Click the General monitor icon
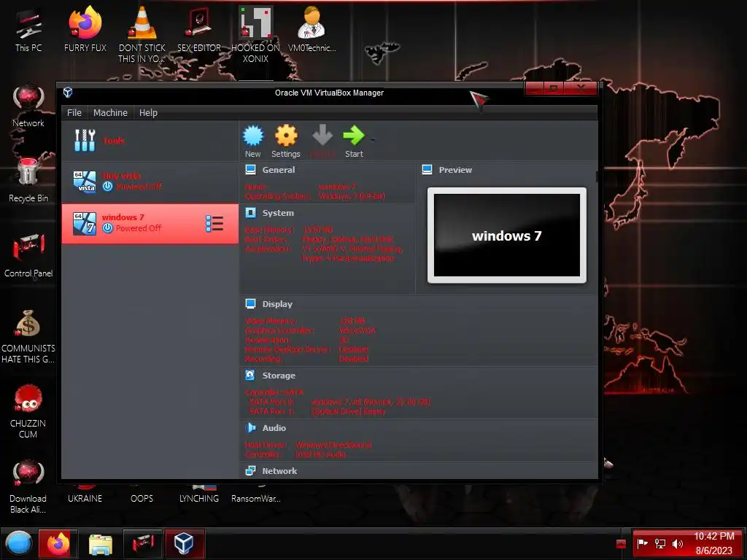Image resolution: width=747 pixels, height=560 pixels. tap(251, 169)
